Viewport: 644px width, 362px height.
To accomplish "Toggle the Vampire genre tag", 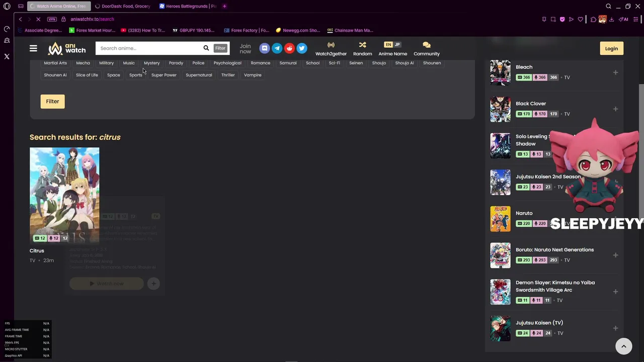I will pos(253,75).
